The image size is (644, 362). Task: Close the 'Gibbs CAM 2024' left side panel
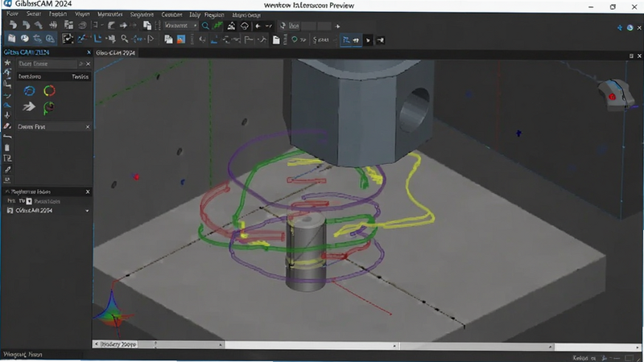89,52
